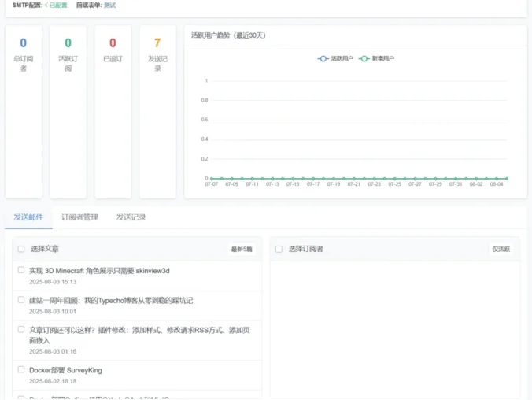
Task: Check the 文章订阅还可以这样 article checkbox
Action: [x=21, y=330]
